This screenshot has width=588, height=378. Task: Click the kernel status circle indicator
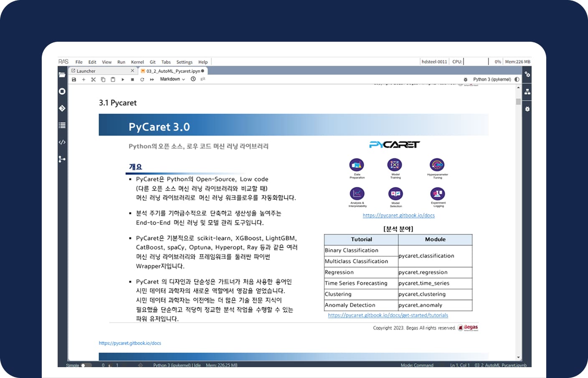point(517,79)
